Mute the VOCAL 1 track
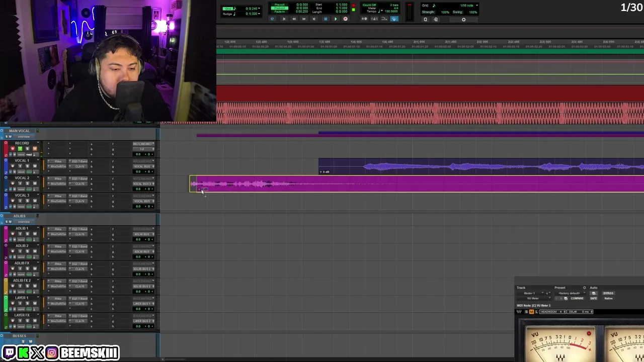The width and height of the screenshot is (644, 362). point(35,166)
